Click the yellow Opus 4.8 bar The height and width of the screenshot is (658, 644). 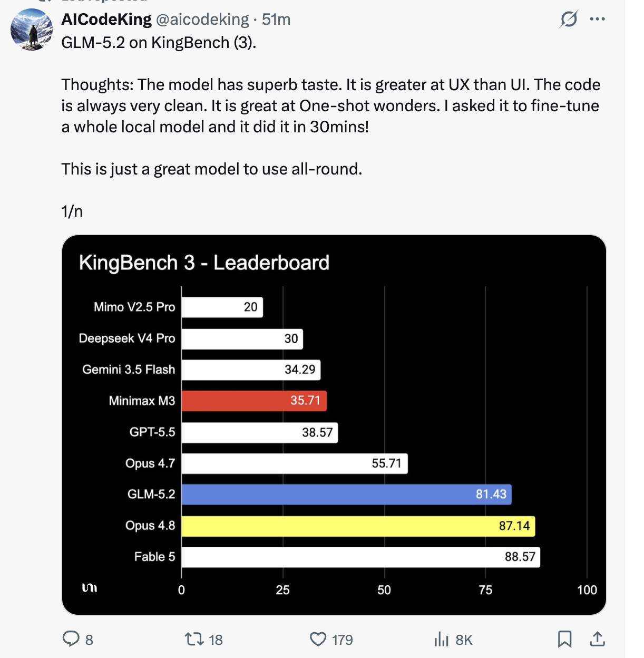[358, 526]
